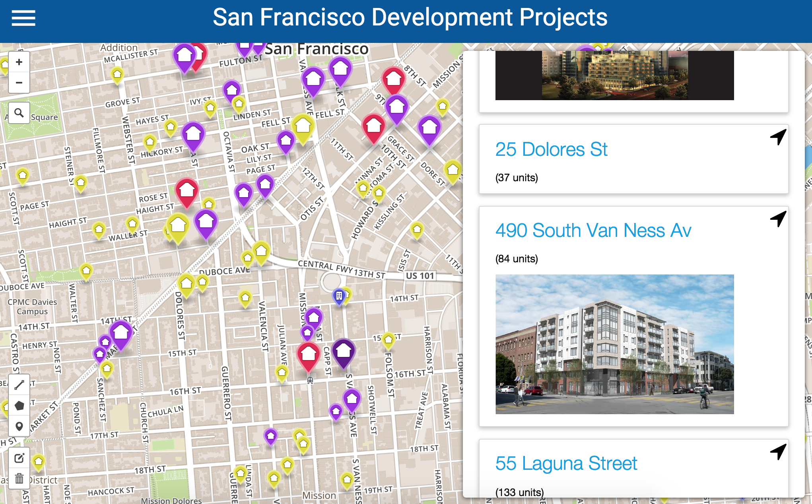This screenshot has height=504, width=812.
Task: Click the large yellow marker on Fell St
Action: [x=303, y=126]
